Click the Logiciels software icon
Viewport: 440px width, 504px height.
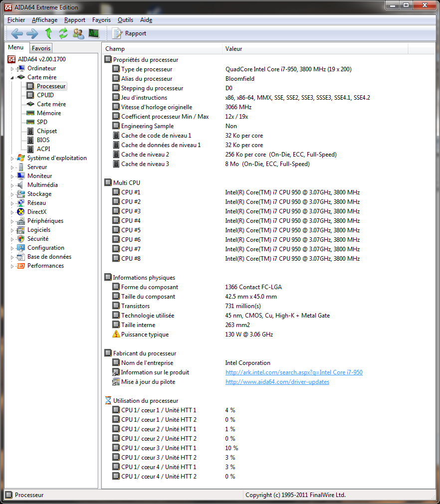[21, 230]
